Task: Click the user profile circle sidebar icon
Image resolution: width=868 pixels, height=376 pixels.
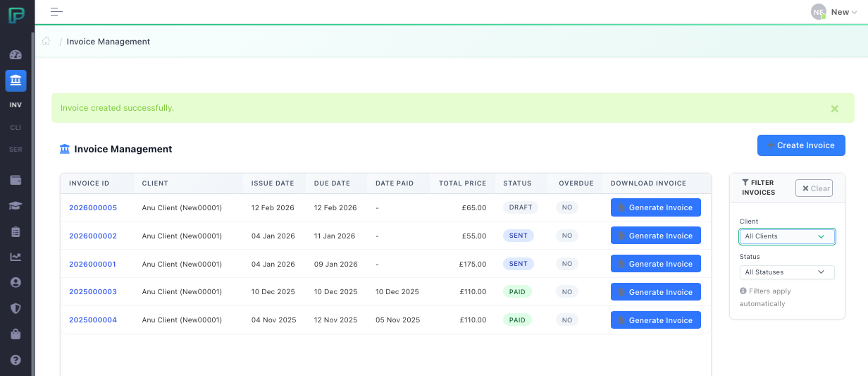Action: tap(15, 282)
